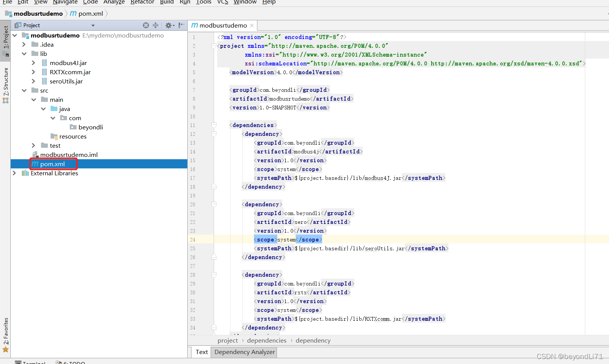Image resolution: width=609 pixels, height=364 pixels.
Task: Click the Favorites star icon
Action: (x=5, y=349)
